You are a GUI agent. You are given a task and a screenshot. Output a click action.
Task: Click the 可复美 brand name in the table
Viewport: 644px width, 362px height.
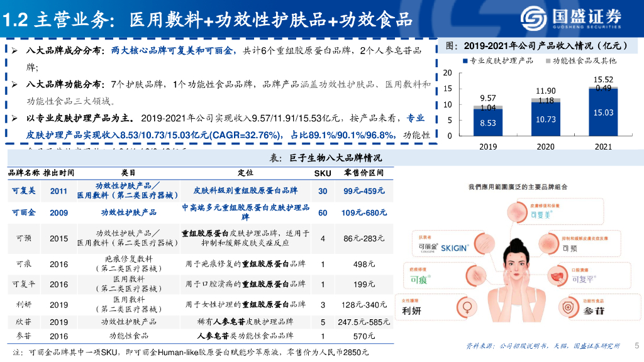23,191
